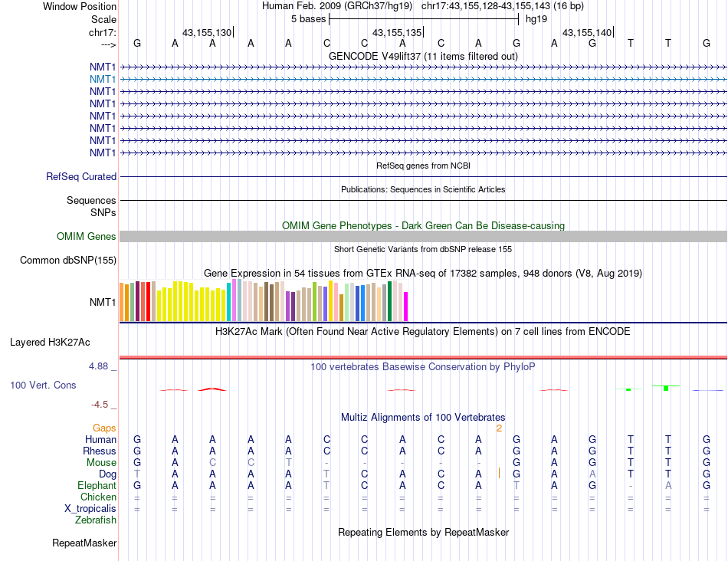728x561 pixels.
Task: Click chr17:43,155,128-43,155,143 (16 bp) coordinates
Action: tap(503, 6)
